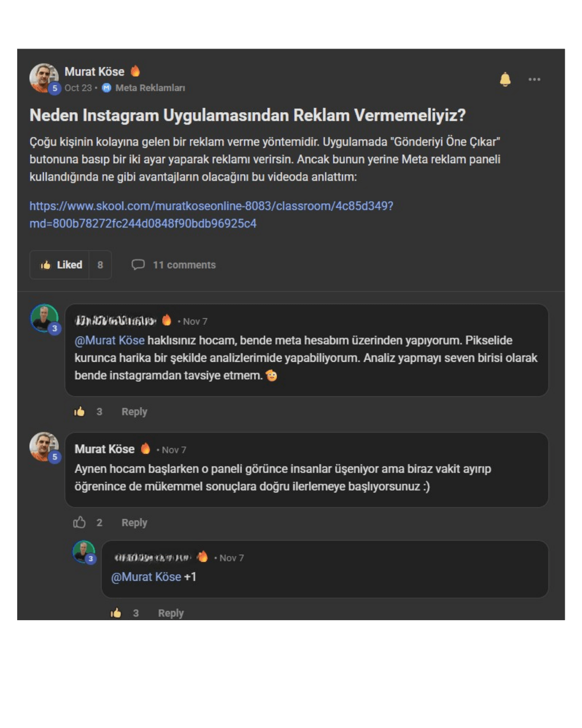Click the @Murat Köse mention in +1 reply
Image resolution: width=582 pixels, height=728 pixels.
coord(146,577)
